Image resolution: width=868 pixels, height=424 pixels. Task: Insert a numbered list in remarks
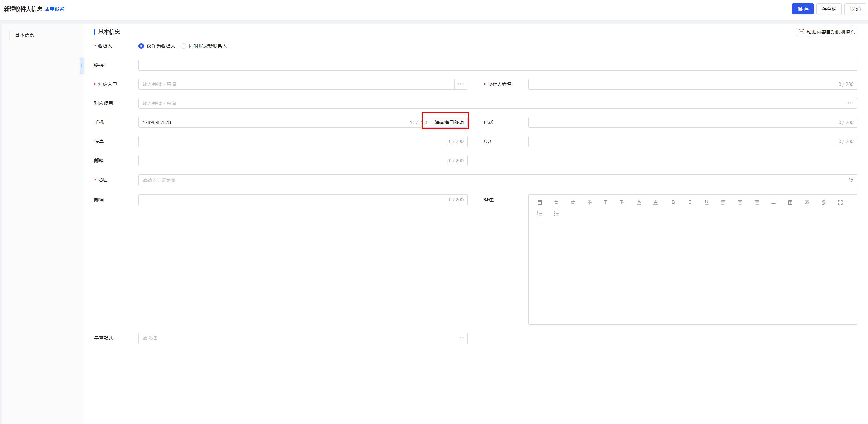pyautogui.click(x=539, y=214)
